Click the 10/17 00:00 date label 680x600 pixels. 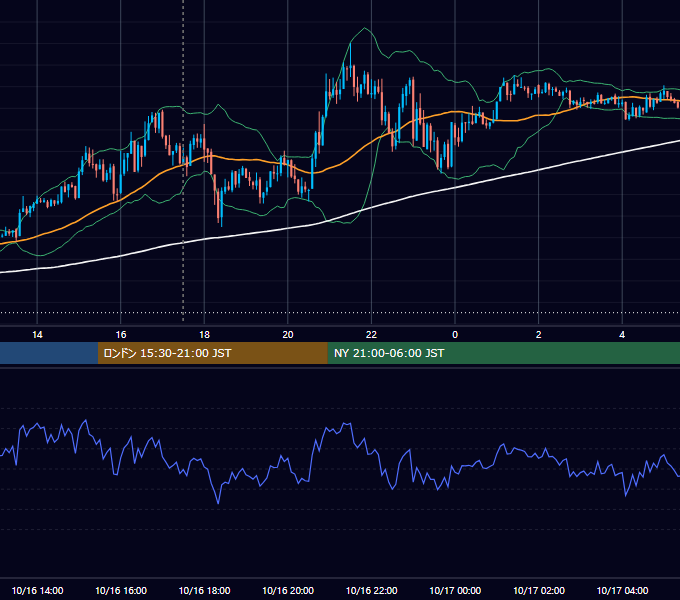click(x=455, y=590)
